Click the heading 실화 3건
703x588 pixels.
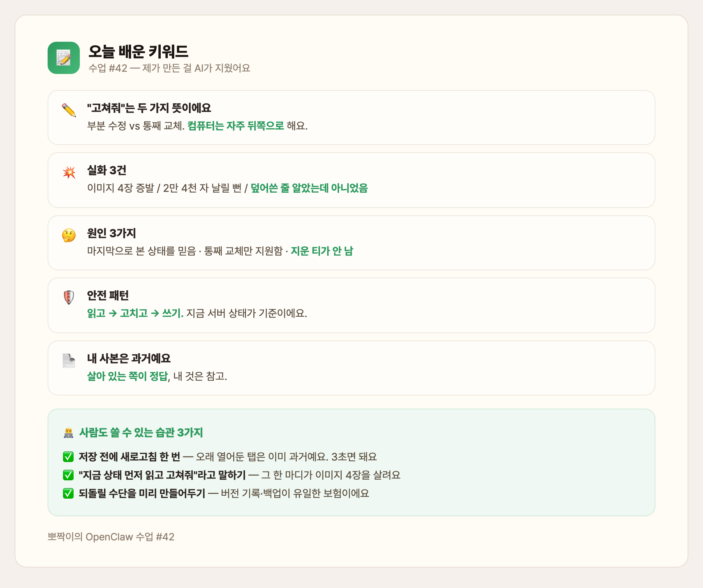click(x=107, y=170)
